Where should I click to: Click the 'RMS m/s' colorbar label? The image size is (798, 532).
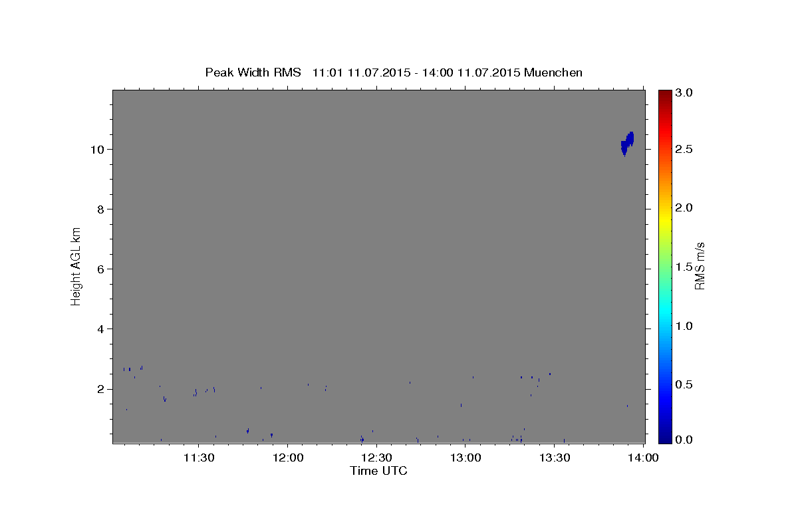click(699, 266)
